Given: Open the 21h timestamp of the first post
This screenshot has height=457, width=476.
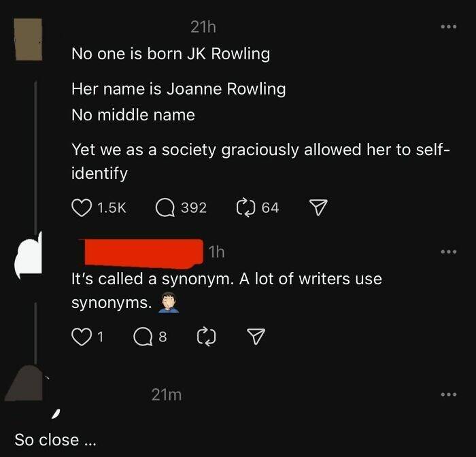Looking at the screenshot, I should click(x=203, y=27).
